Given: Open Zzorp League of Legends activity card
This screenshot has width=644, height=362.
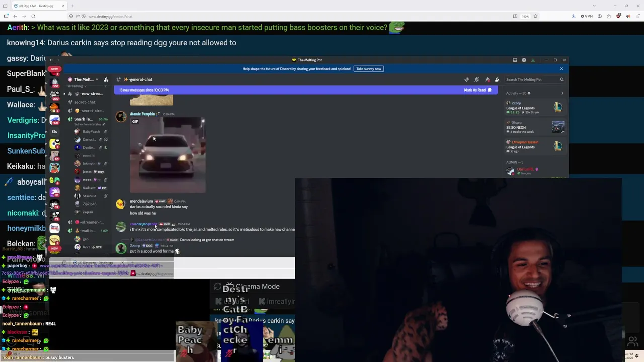Looking at the screenshot, I should pos(535,108).
